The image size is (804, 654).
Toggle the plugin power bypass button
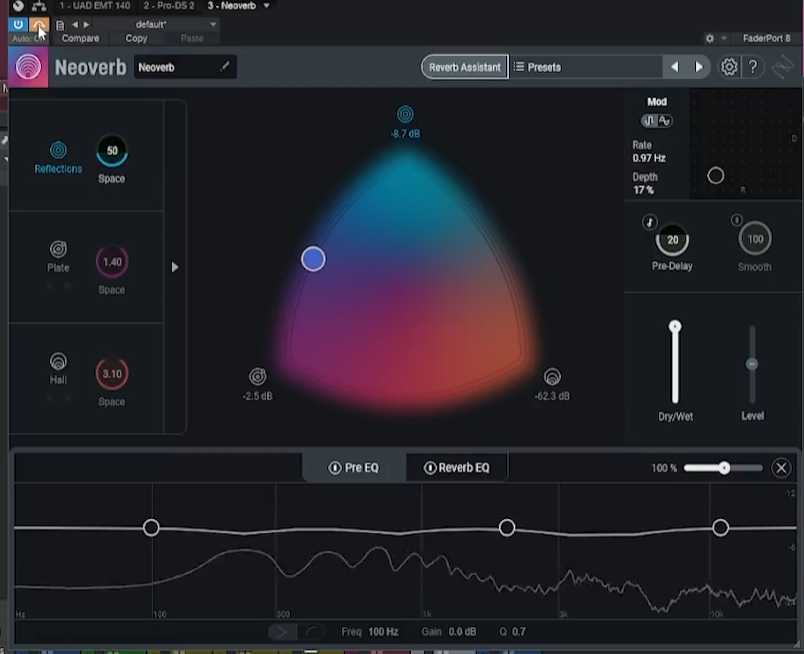click(18, 24)
